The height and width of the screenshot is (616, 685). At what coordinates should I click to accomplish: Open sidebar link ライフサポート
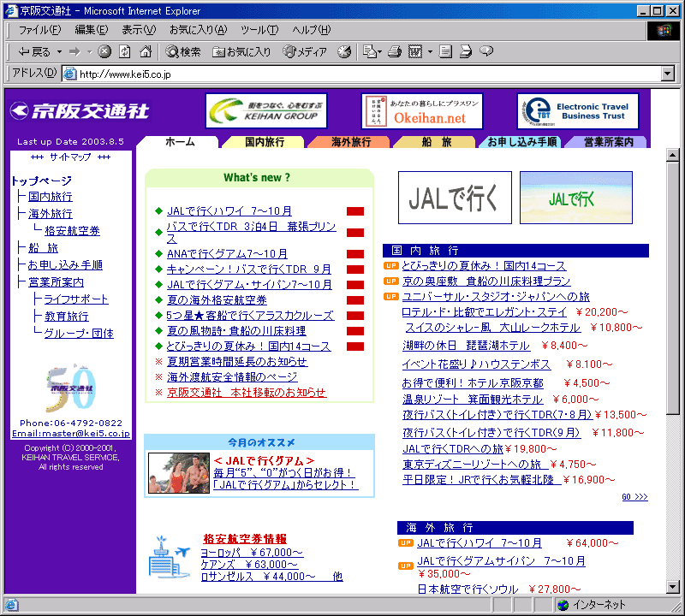(76, 299)
